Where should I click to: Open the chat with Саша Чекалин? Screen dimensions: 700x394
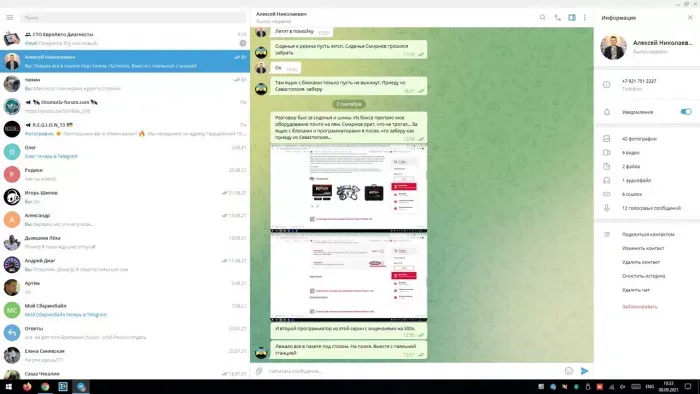coord(125,373)
